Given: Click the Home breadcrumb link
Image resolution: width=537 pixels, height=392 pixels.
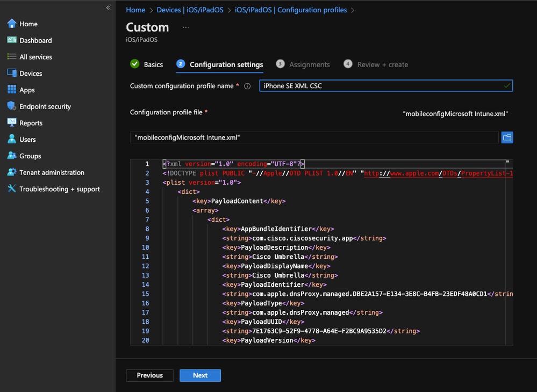Looking at the screenshot, I should click(135, 10).
